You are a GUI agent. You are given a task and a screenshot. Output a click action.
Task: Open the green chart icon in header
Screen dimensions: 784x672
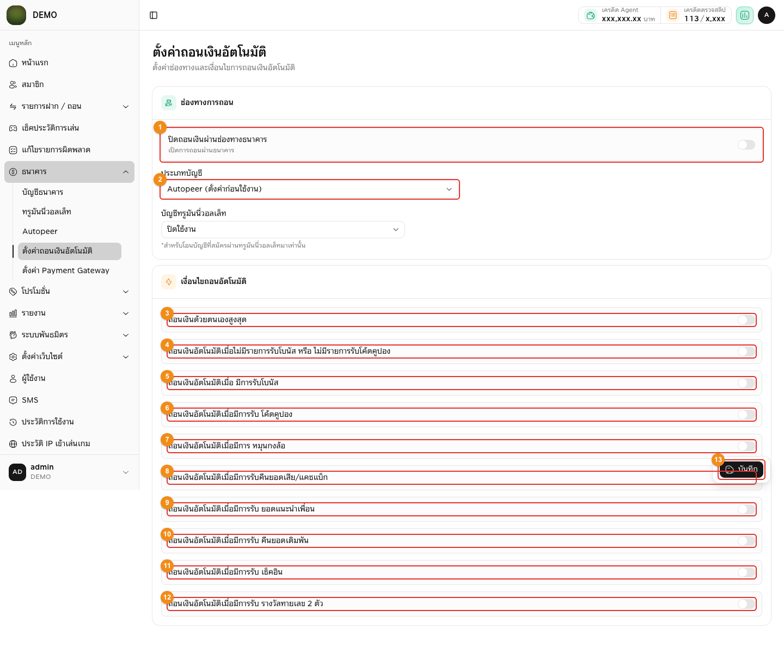745,15
